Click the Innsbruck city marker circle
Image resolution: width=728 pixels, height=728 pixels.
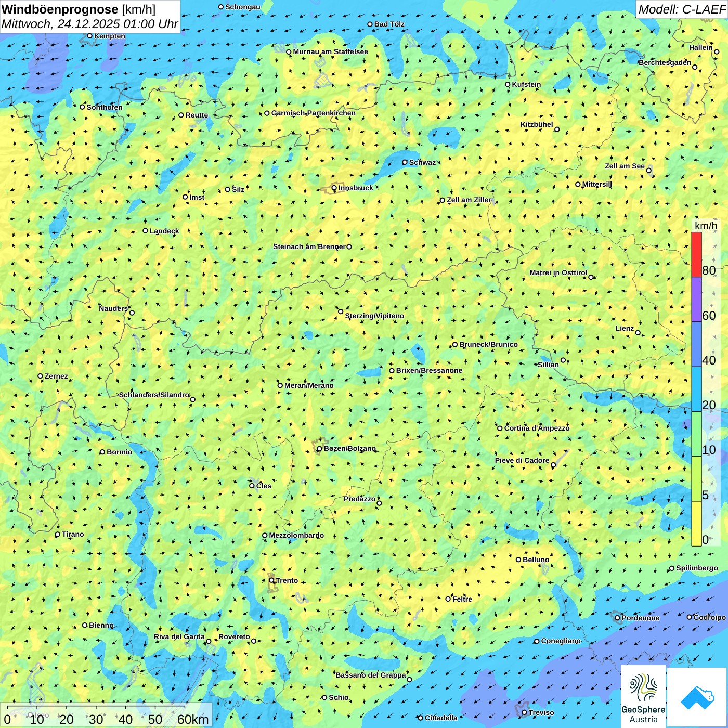pyautogui.click(x=334, y=188)
